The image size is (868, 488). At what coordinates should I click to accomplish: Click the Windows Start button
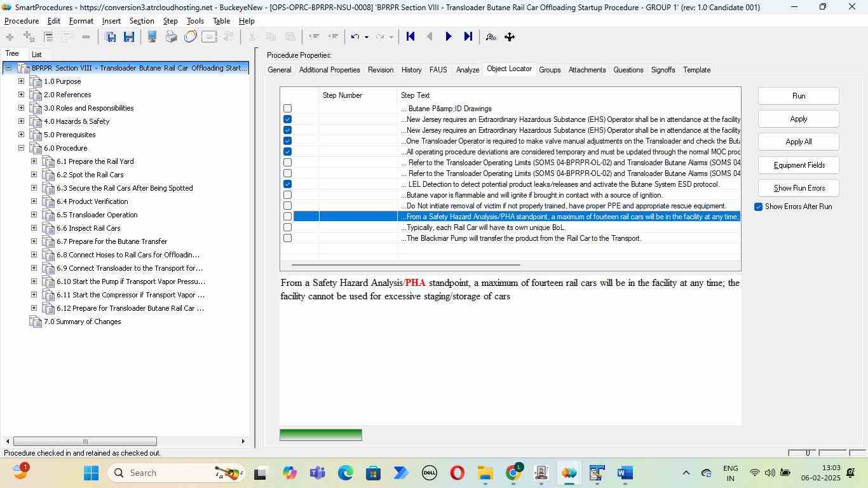pos(91,473)
